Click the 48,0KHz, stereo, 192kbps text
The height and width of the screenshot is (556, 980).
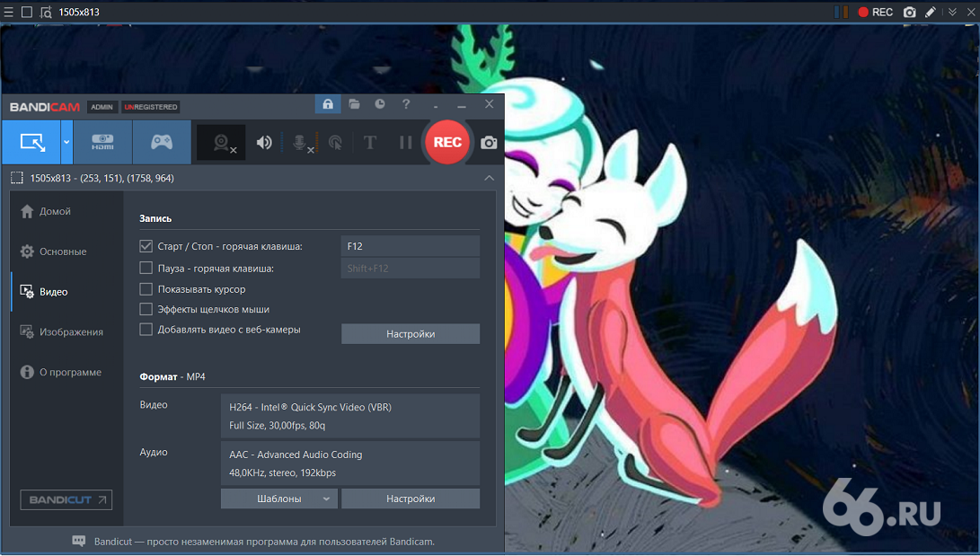[x=282, y=472]
